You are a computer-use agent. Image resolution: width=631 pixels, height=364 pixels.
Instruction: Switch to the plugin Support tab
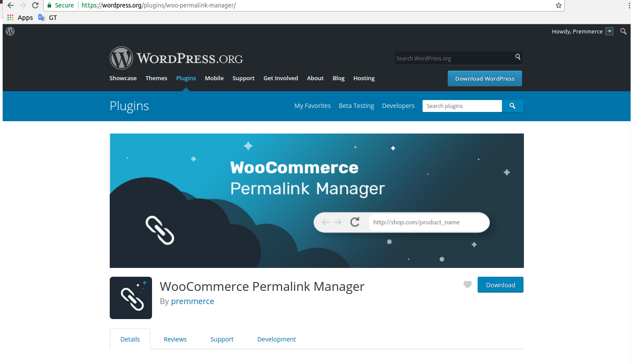222,339
